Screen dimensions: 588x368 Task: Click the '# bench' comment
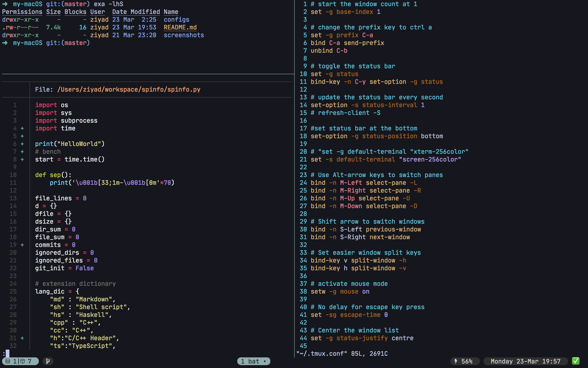(48, 152)
